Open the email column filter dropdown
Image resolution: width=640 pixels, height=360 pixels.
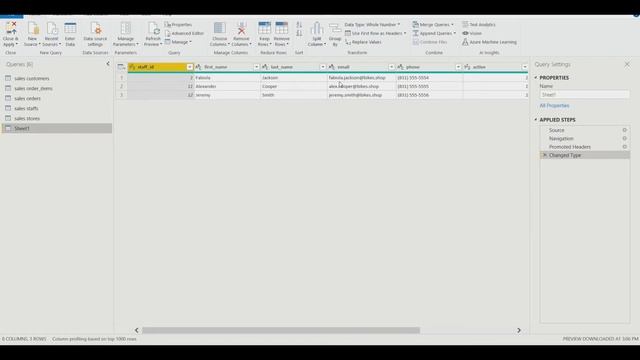pyautogui.click(x=391, y=67)
